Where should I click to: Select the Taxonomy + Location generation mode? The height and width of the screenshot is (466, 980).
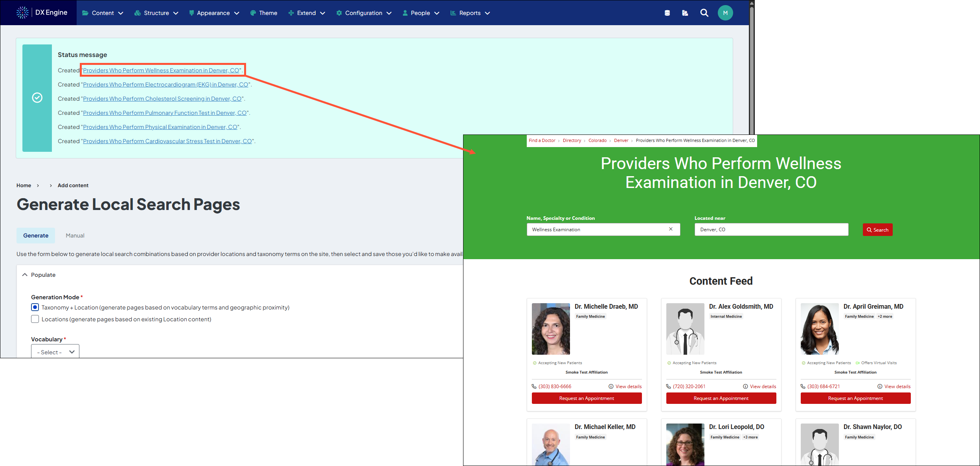[35, 307]
